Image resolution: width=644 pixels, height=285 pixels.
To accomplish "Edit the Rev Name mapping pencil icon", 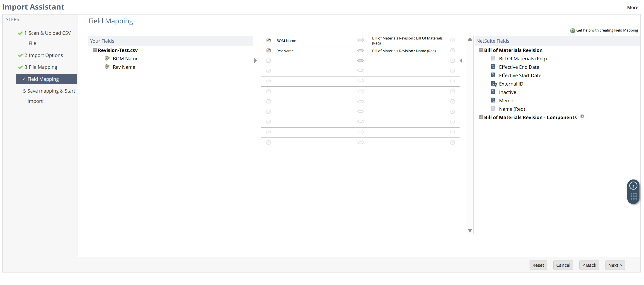I will point(269,51).
